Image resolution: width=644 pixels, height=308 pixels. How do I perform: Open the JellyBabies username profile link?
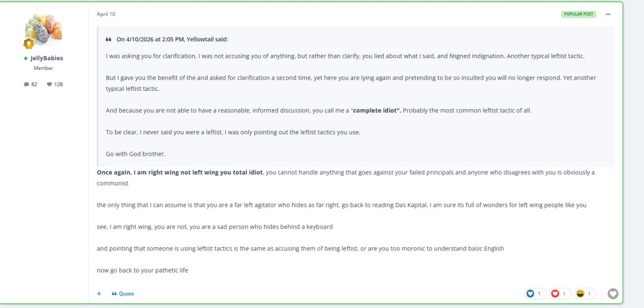coord(47,58)
